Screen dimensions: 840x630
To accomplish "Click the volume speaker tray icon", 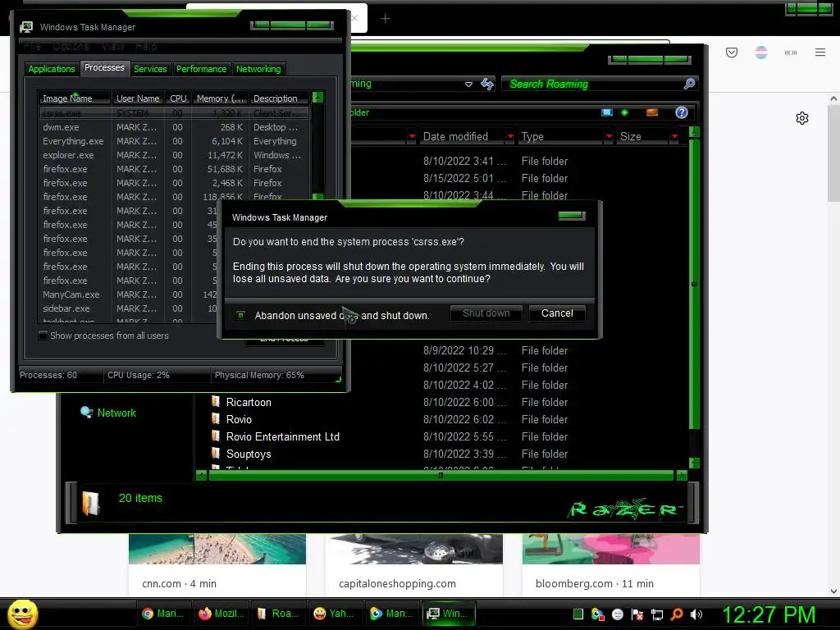I will [696, 614].
